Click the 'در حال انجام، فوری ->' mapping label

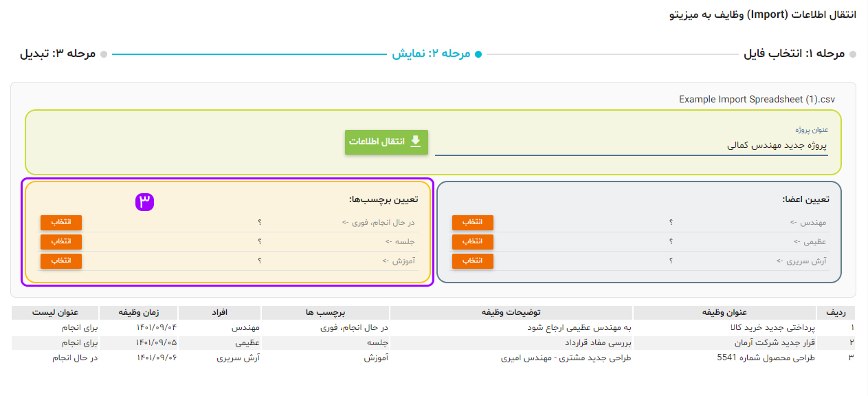[378, 223]
